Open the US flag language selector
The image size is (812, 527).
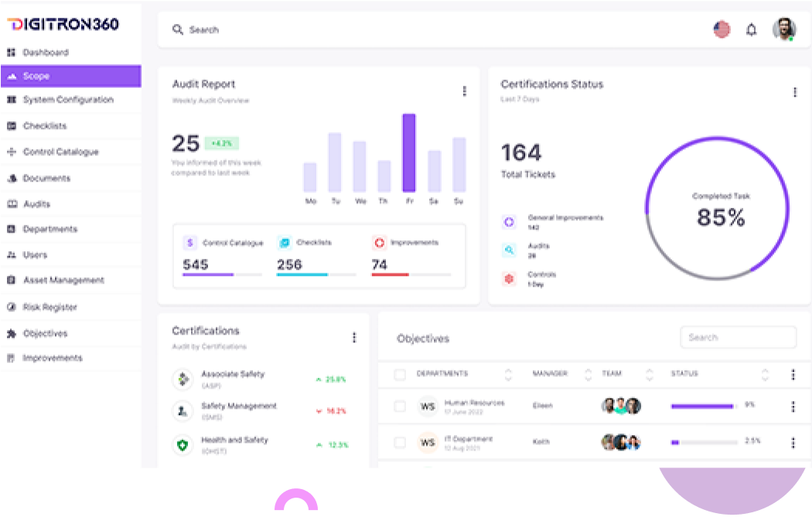click(x=722, y=30)
